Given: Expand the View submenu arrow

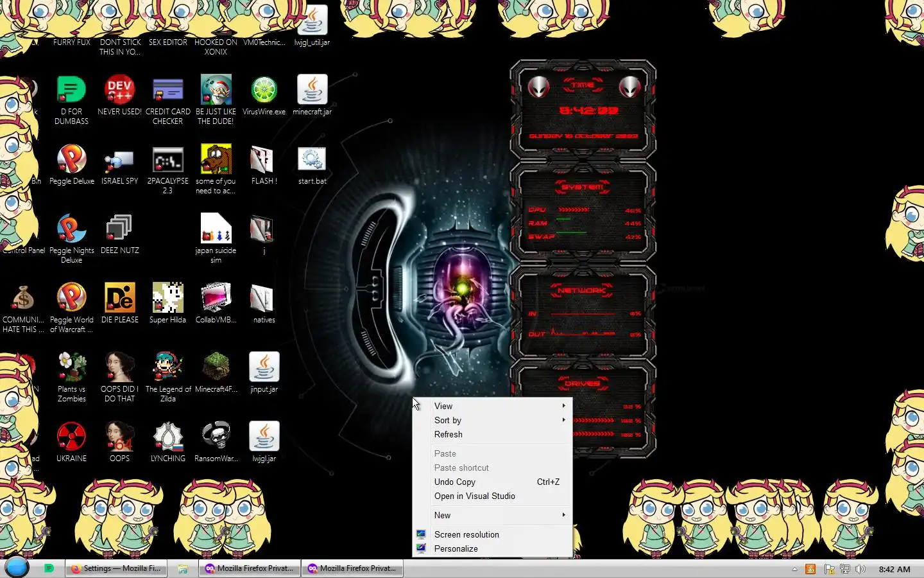Looking at the screenshot, I should click(564, 406).
